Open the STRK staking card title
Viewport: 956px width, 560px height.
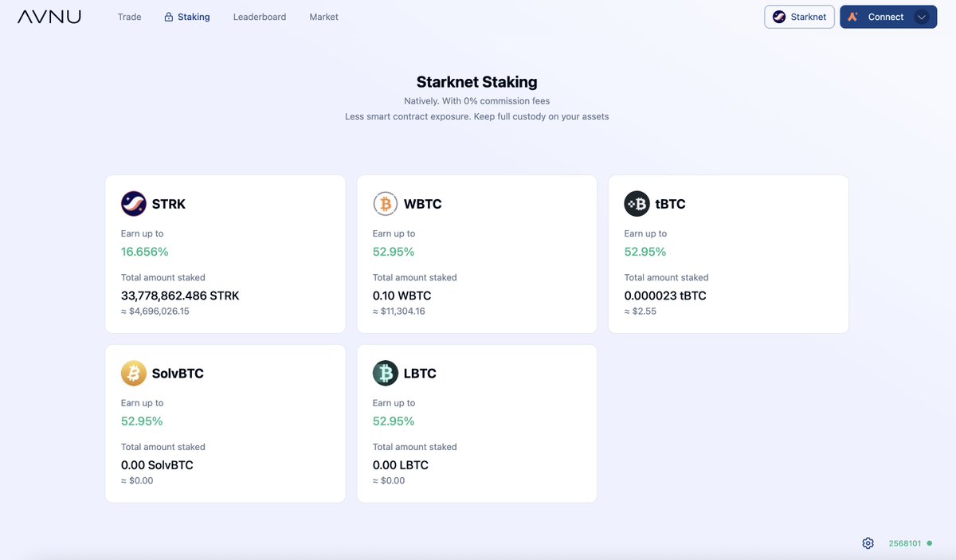[169, 204]
